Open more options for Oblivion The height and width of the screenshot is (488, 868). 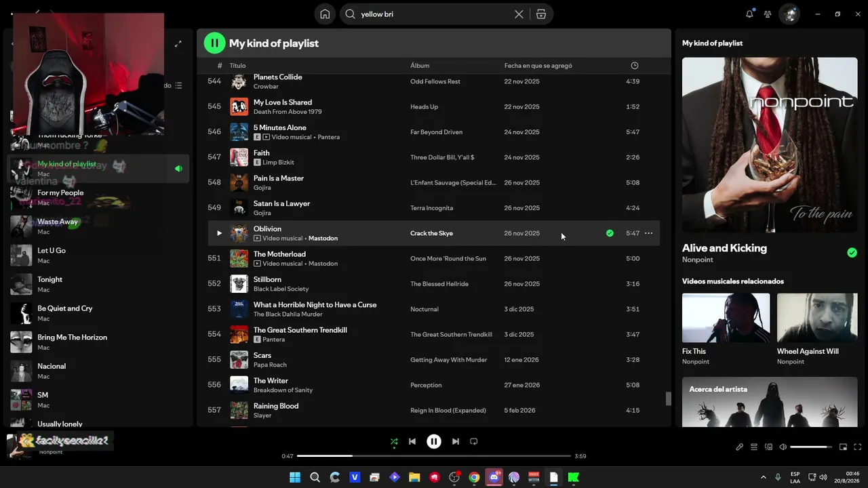coord(648,233)
